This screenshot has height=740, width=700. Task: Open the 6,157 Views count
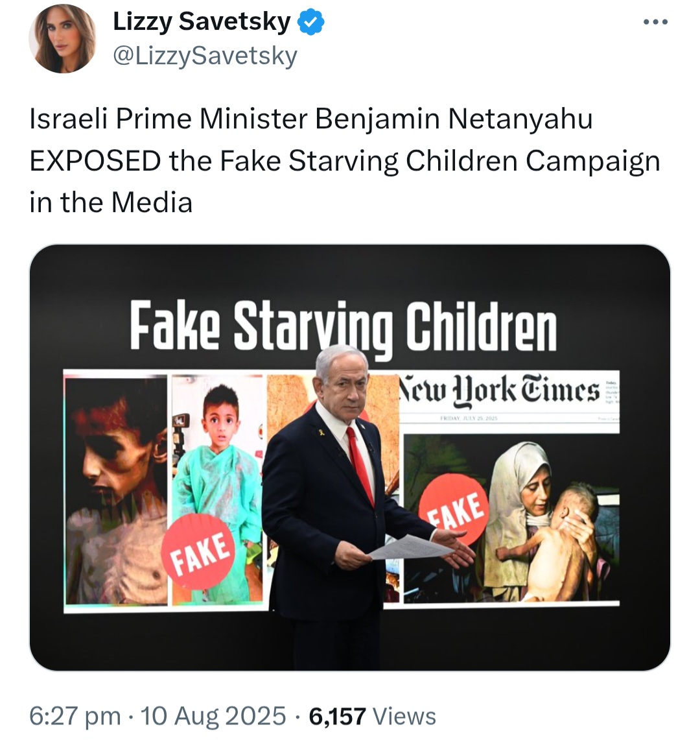pos(373,716)
